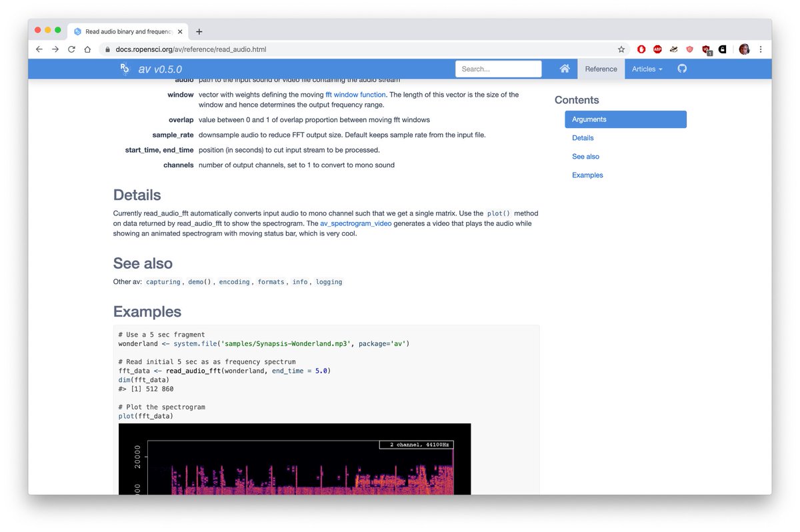This screenshot has width=800, height=532.
Task: Go forward in browser history
Action: pos(55,49)
